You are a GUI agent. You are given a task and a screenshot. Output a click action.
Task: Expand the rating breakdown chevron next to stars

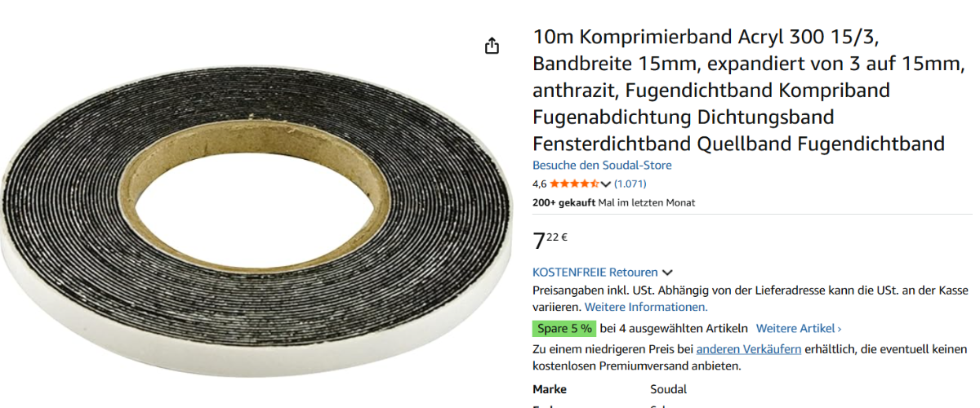tap(606, 184)
